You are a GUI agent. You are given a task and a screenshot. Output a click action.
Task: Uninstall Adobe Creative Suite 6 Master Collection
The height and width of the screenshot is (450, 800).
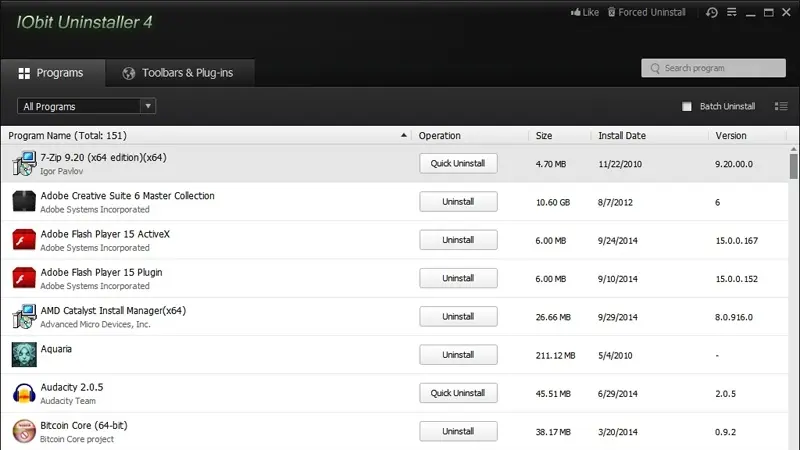tap(458, 202)
